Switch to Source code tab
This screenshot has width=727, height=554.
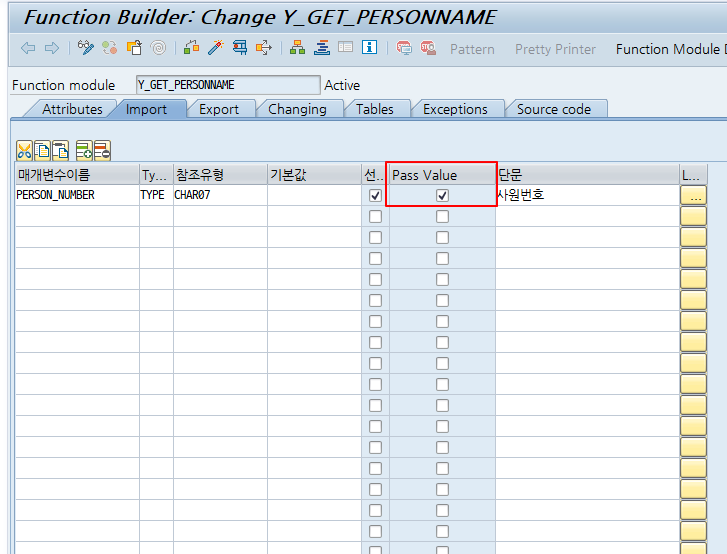click(x=554, y=109)
